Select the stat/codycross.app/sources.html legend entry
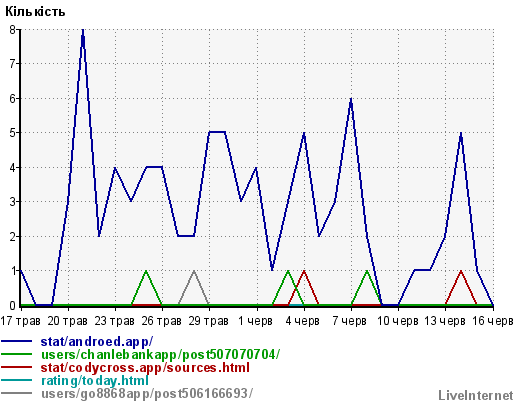The height and width of the screenshot is (405, 520). coord(145,367)
